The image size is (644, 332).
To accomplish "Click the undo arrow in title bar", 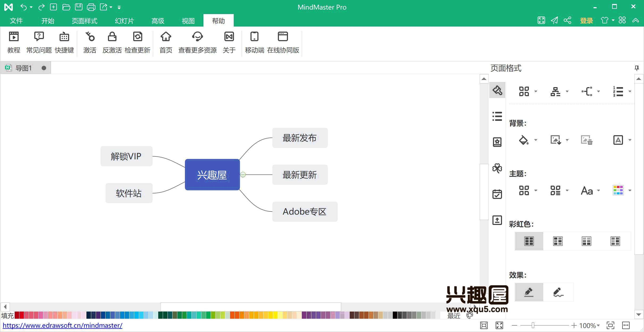I will coord(24,7).
